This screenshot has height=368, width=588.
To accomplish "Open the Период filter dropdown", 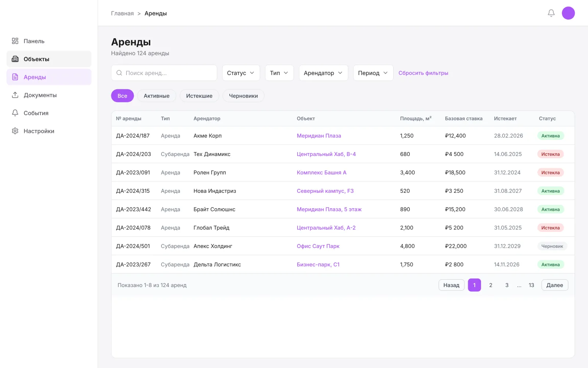I will (x=373, y=73).
